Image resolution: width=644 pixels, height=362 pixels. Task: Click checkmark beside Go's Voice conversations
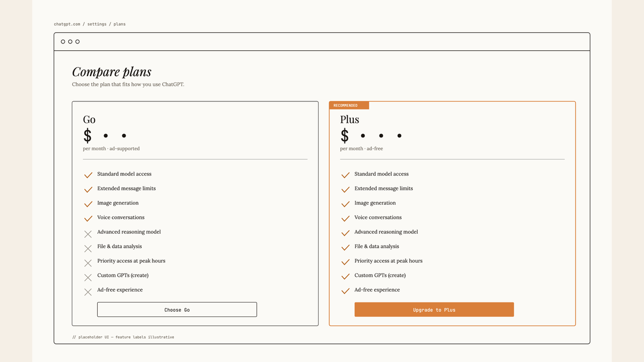click(x=88, y=218)
